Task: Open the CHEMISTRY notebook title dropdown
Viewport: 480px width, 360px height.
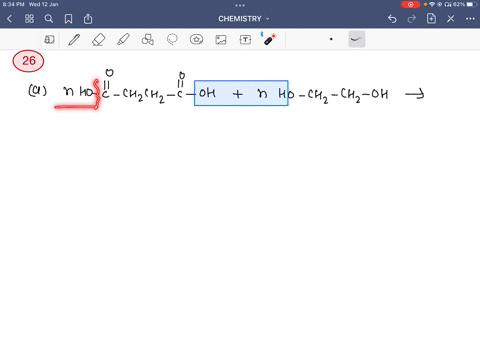Action: 244,19
